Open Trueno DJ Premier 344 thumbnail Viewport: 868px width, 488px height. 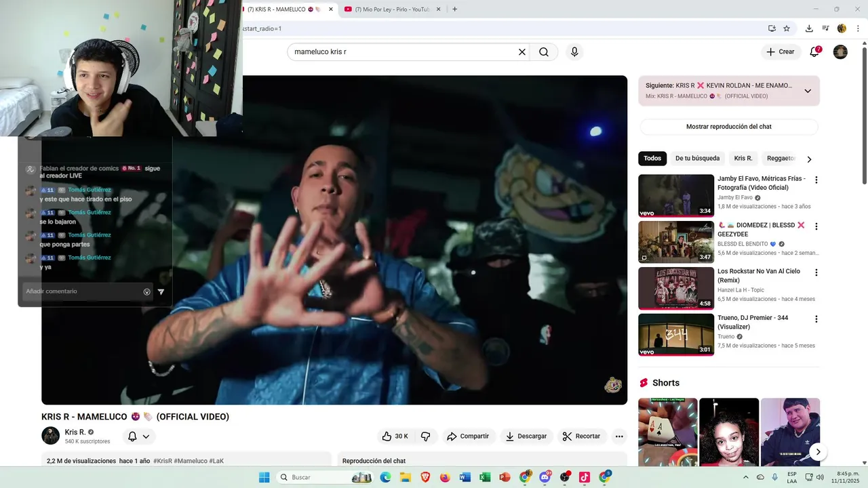(676, 335)
